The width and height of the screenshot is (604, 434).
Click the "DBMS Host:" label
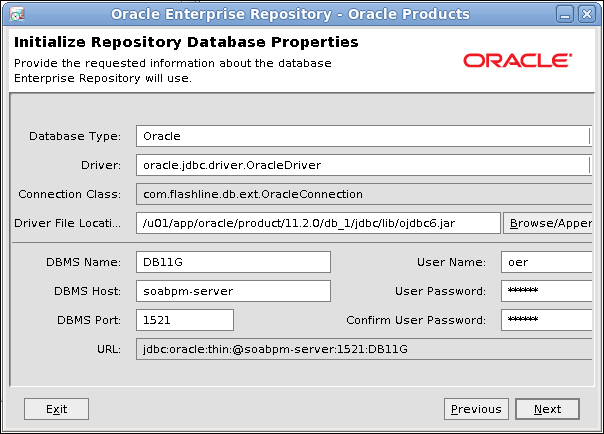coord(87,291)
